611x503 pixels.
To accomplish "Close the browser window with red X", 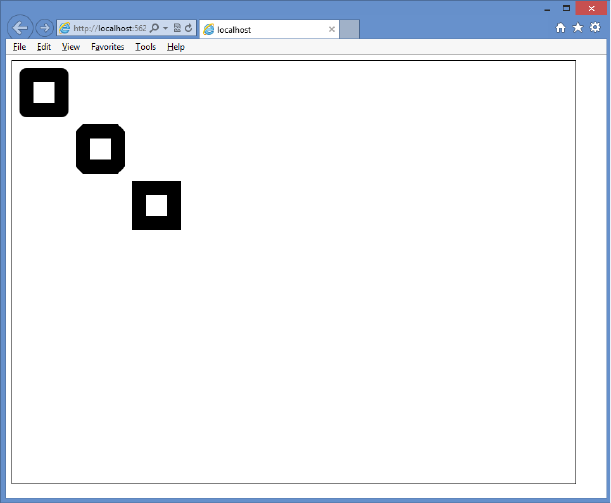I will [591, 8].
